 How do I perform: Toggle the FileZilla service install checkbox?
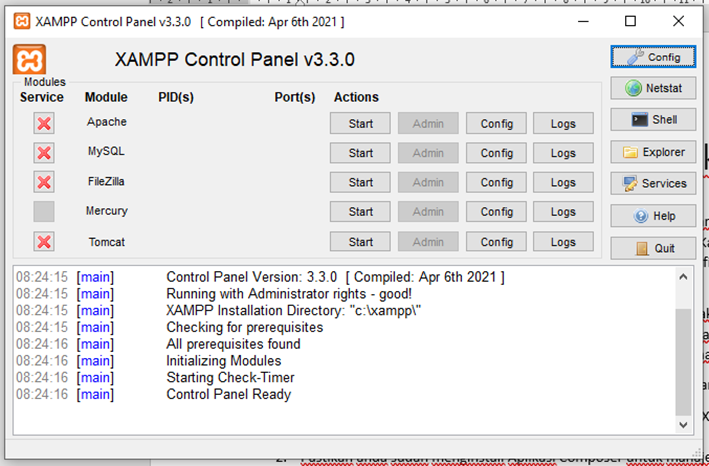point(44,182)
